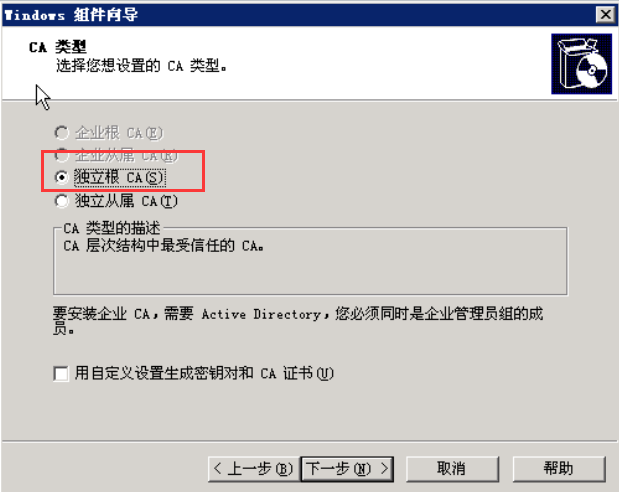Image resolution: width=619 pixels, height=492 pixels.
Task: Open help with the 帮助 button
Action: (x=559, y=469)
